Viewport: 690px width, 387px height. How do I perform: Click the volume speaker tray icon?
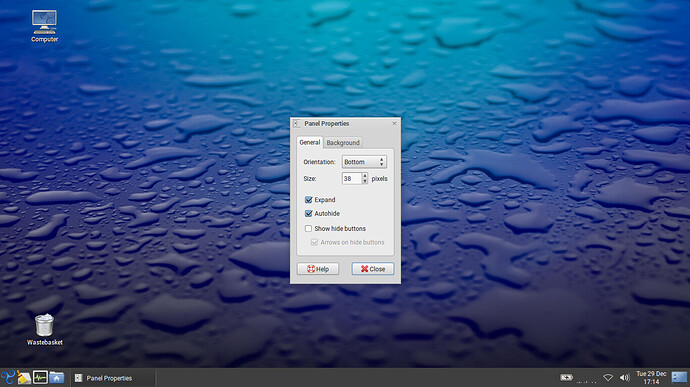click(624, 378)
